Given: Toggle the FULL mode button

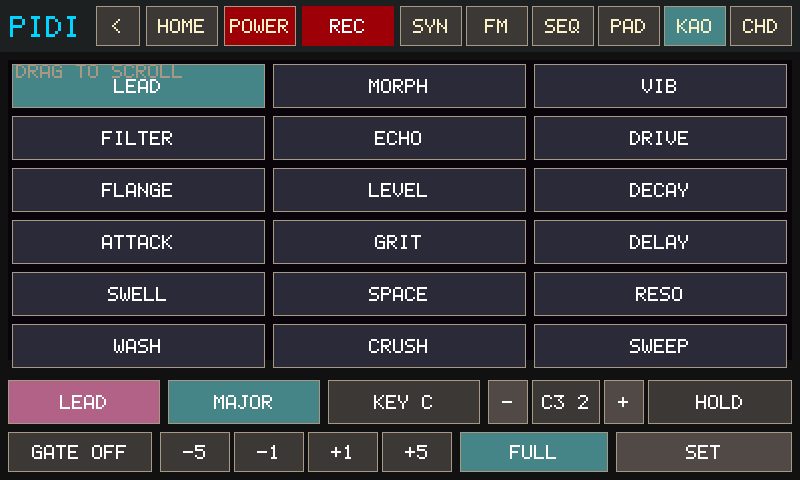Looking at the screenshot, I should pos(534,452).
